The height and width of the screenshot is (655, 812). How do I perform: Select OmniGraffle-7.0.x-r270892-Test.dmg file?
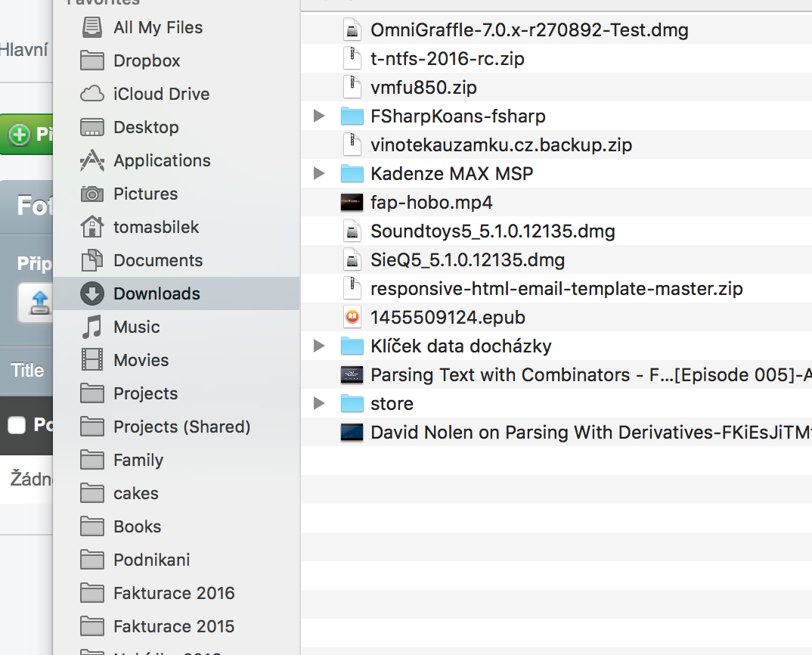click(529, 30)
